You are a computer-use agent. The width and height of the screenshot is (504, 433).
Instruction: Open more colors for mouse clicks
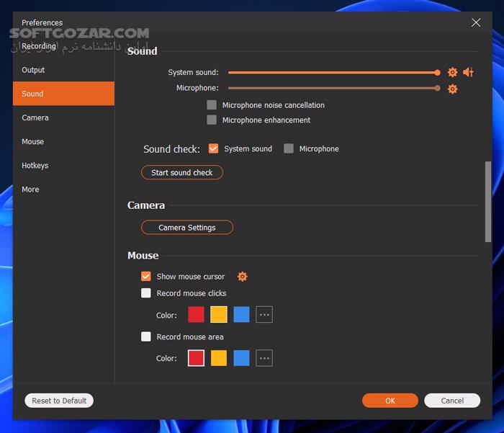(264, 315)
